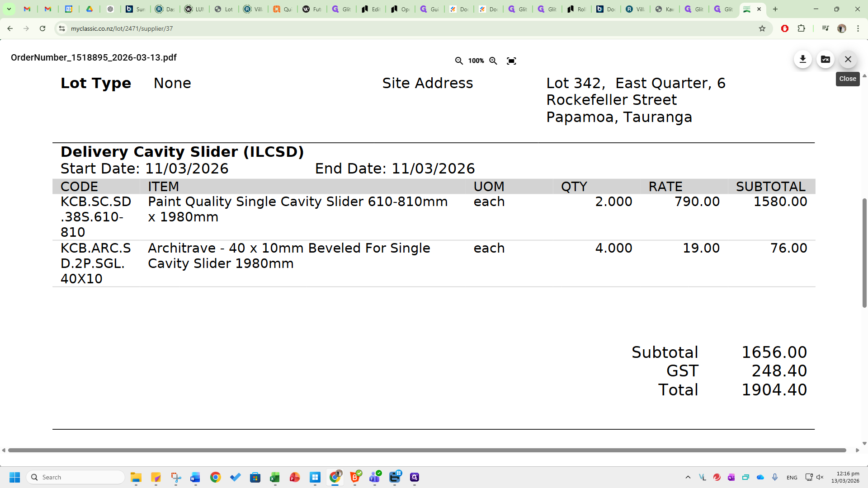
Task: Click the fit-to-screen icon in PDF toolbar
Action: click(x=511, y=61)
